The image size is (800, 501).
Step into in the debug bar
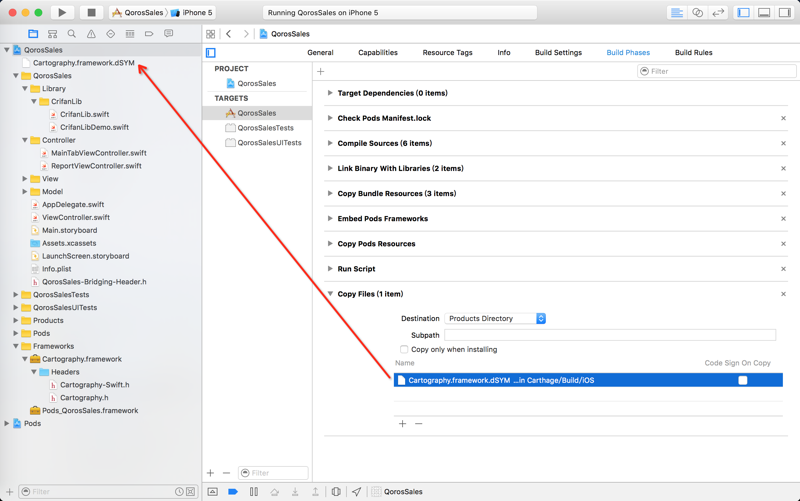[x=295, y=492]
